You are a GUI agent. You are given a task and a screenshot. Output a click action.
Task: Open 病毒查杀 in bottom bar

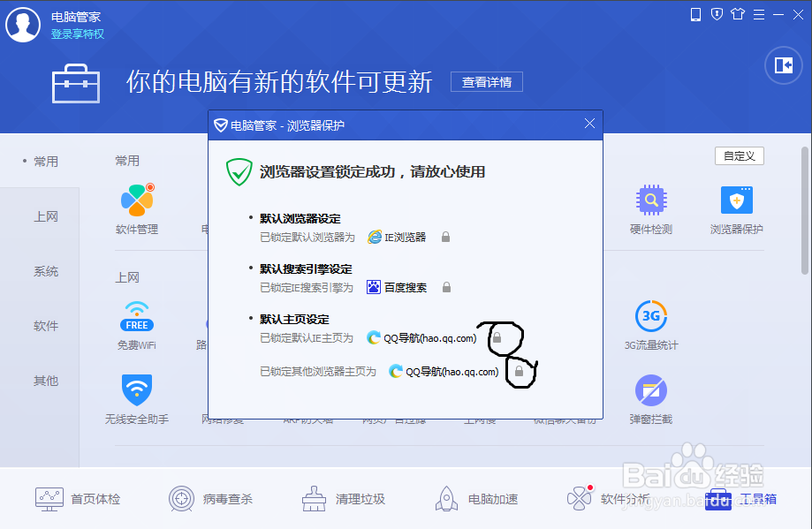[x=211, y=499]
